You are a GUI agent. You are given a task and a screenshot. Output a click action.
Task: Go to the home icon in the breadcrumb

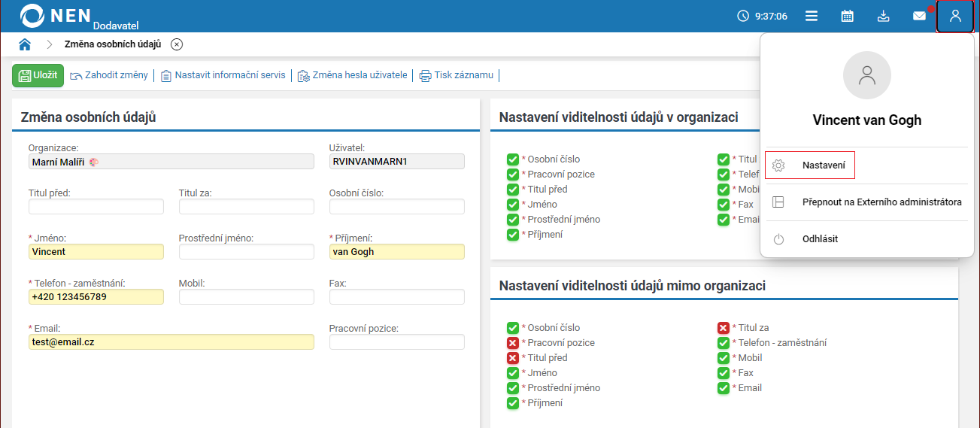pos(25,44)
